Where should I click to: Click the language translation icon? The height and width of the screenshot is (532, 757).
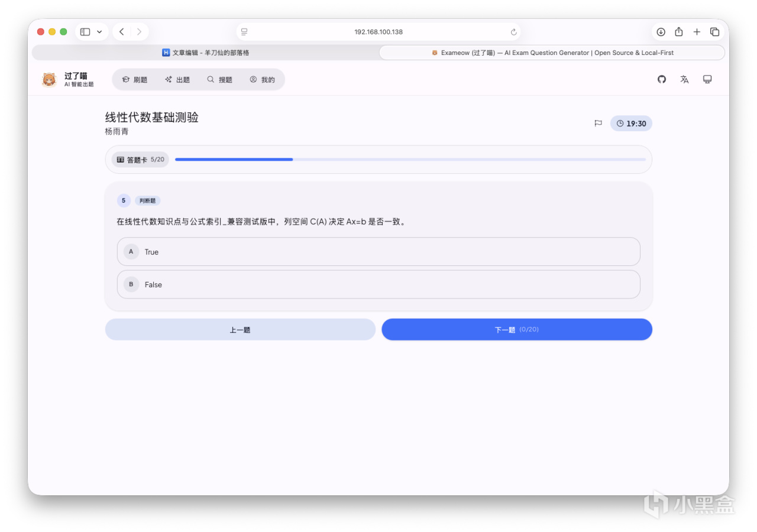point(684,79)
